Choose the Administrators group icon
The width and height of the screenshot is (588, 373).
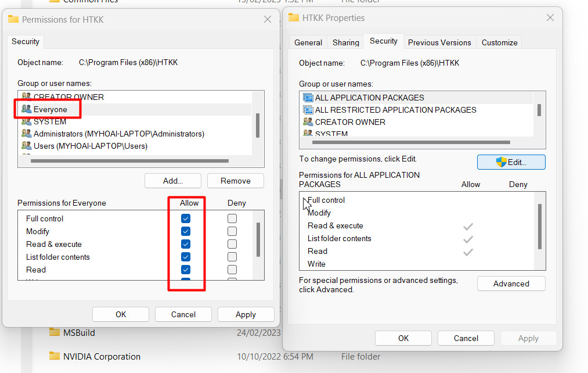tap(26, 134)
